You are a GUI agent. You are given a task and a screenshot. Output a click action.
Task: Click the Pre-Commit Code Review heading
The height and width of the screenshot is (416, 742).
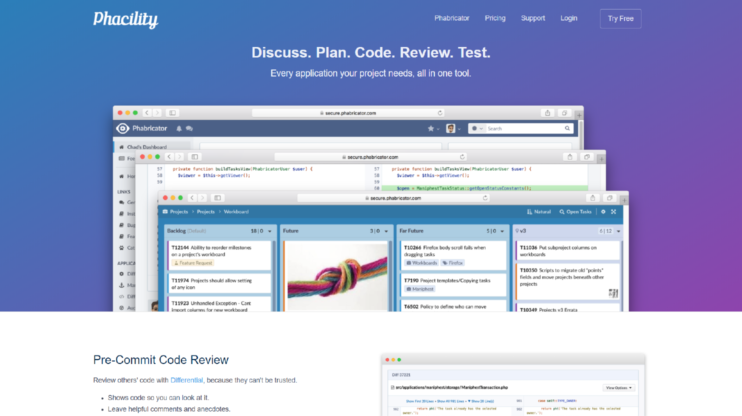(x=161, y=360)
